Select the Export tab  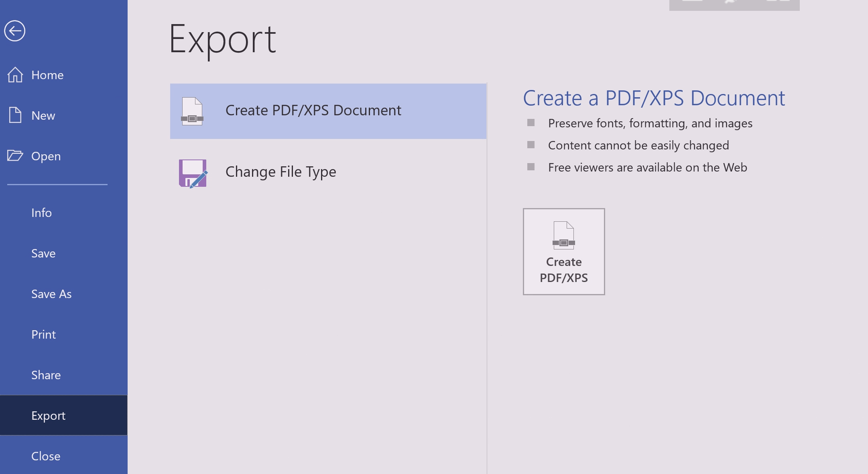(64, 415)
